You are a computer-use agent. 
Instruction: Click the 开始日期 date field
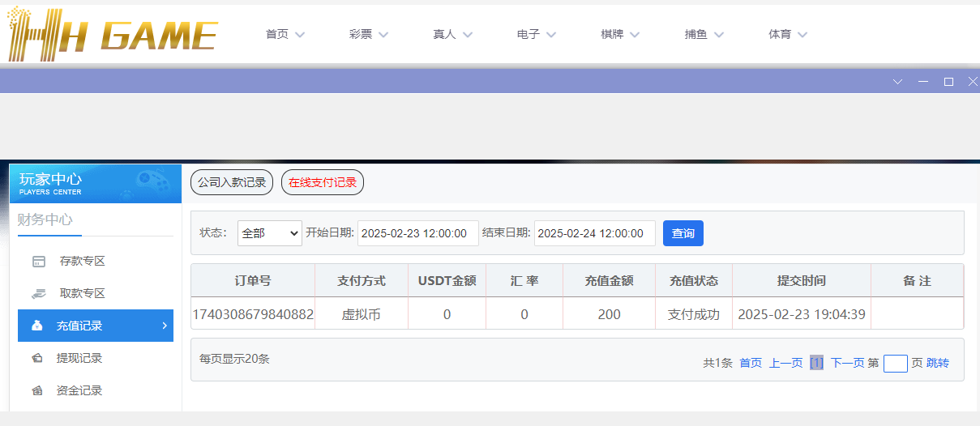click(x=417, y=233)
